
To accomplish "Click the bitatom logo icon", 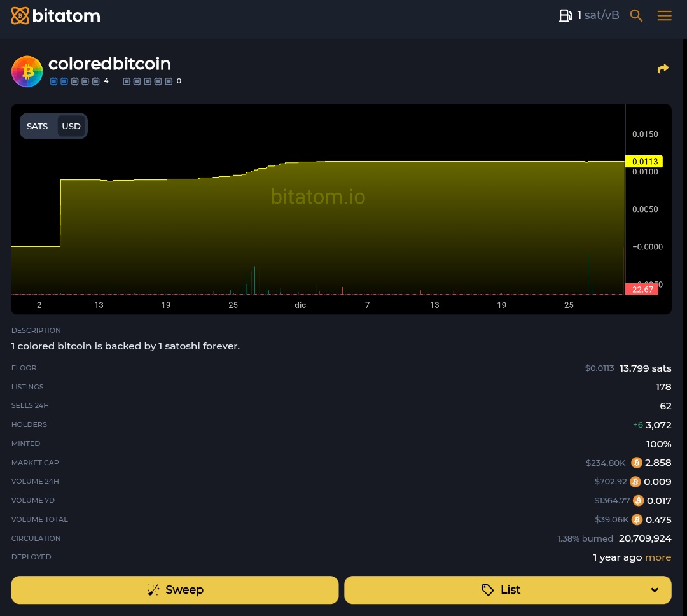I will (20, 16).
